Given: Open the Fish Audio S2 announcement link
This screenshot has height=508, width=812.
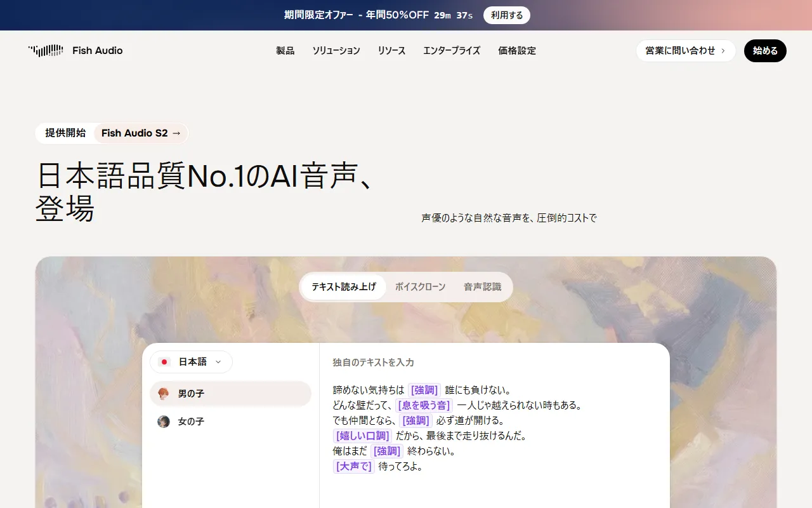Looking at the screenshot, I should (141, 133).
